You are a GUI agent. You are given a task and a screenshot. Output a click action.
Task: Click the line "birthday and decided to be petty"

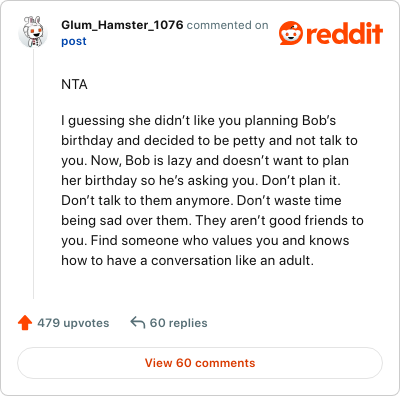[209, 141]
